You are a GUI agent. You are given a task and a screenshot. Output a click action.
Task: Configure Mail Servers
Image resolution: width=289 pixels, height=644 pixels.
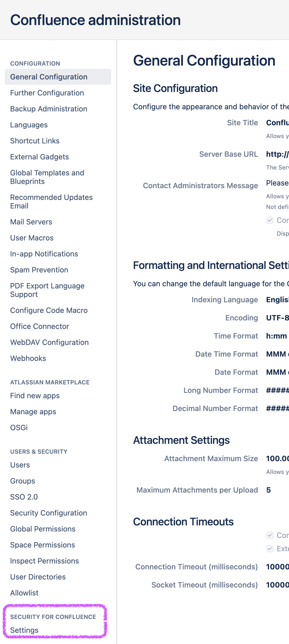pos(31,222)
